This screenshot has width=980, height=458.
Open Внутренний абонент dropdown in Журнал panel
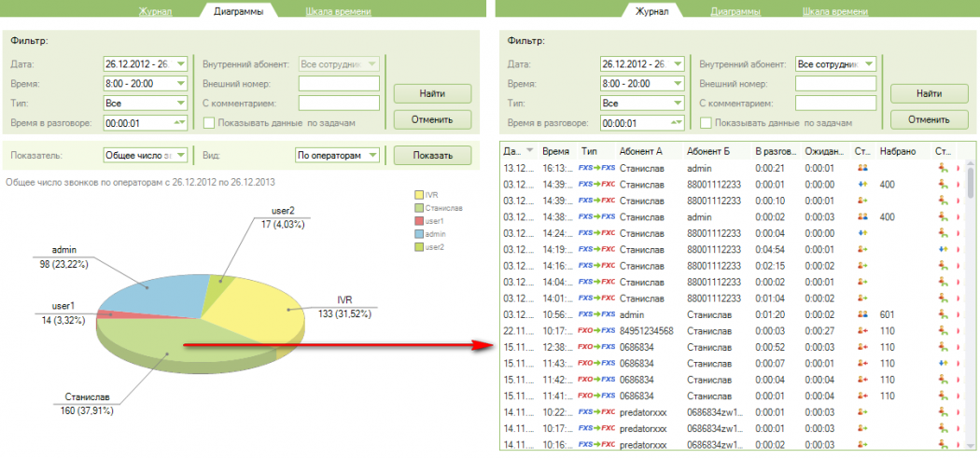[x=868, y=64]
